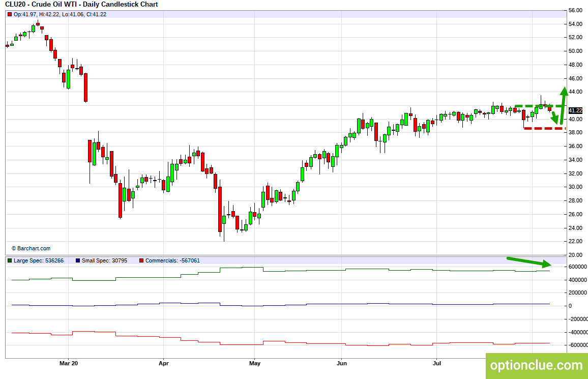
Task: Click the 600000 positions axis label
Action: [577, 267]
